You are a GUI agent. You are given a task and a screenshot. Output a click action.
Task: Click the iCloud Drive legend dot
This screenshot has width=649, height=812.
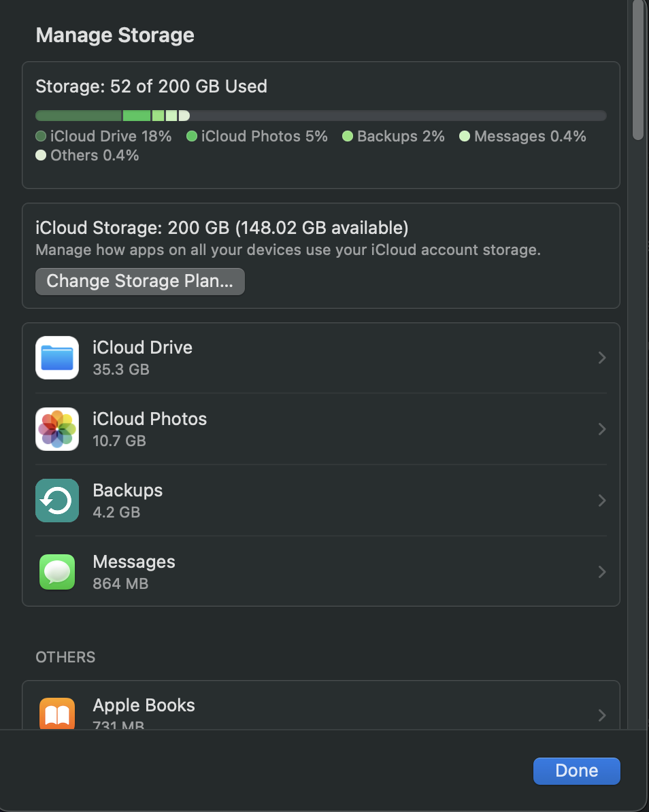(39, 136)
